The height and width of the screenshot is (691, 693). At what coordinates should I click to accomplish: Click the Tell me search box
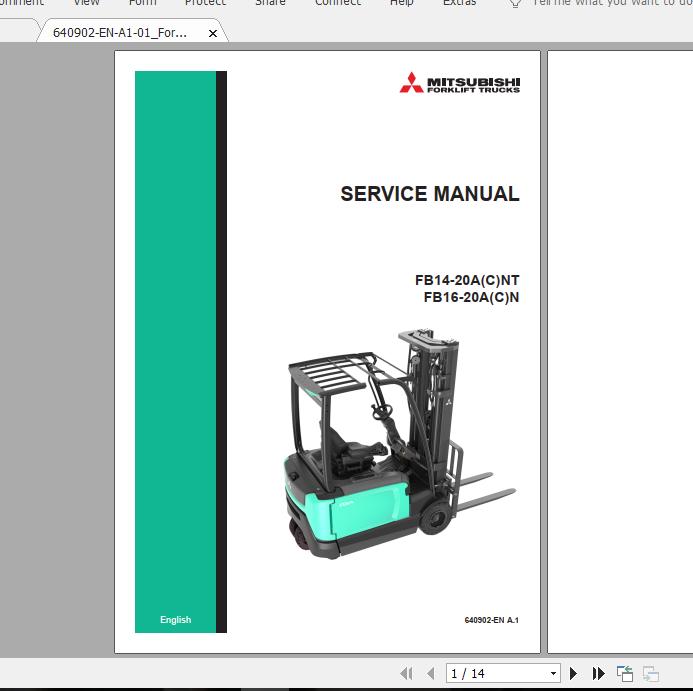[x=612, y=2]
